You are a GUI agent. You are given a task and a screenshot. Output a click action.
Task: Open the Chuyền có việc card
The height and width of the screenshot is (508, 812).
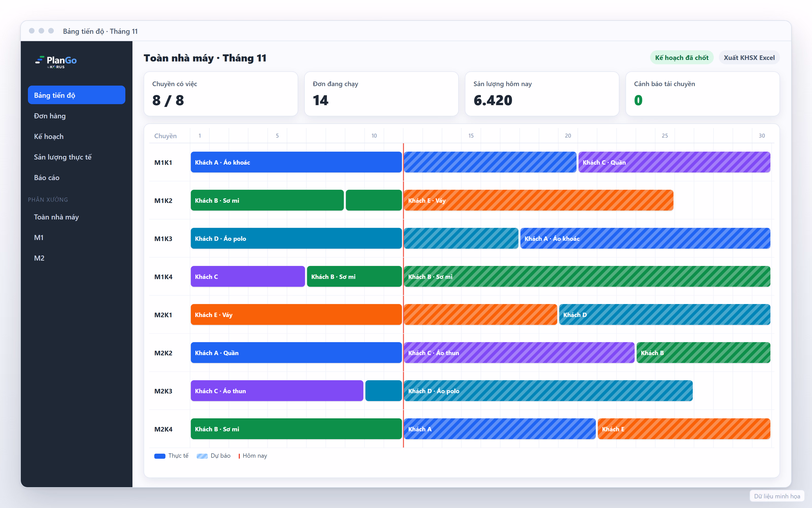coord(221,94)
